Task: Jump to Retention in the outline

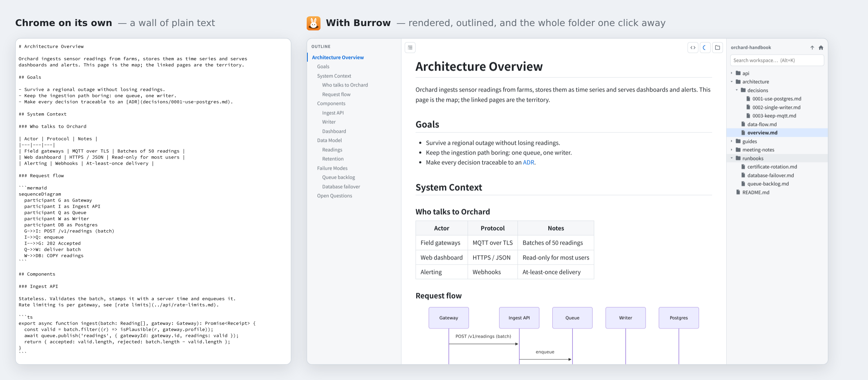Action: [333, 159]
